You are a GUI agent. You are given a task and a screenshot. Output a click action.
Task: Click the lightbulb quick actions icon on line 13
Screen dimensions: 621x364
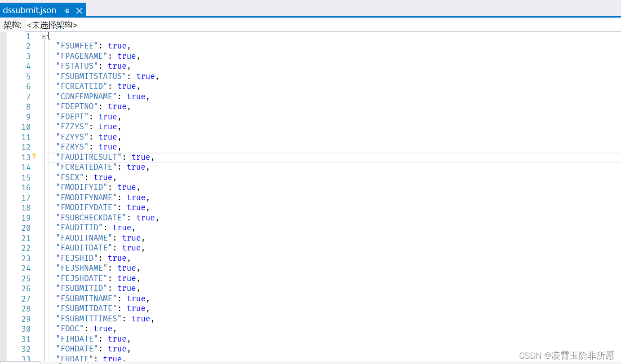click(35, 157)
